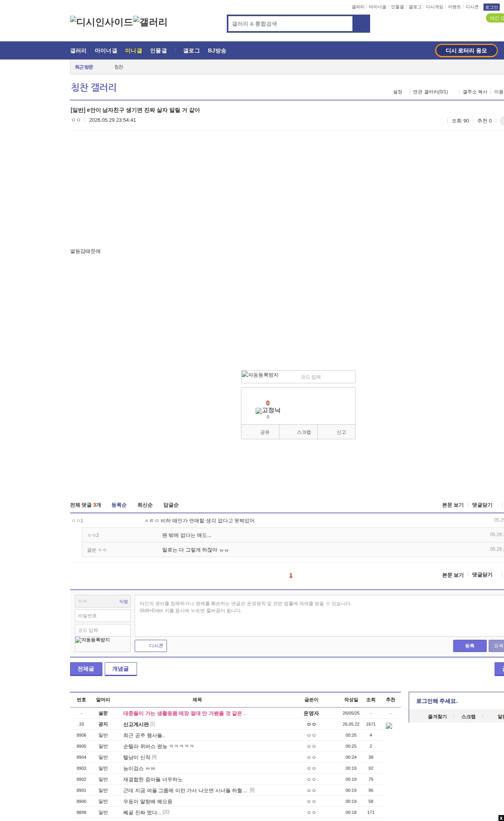504x821 pixels.
Task: Open the 신고게시판 notice post
Action: coord(136,724)
